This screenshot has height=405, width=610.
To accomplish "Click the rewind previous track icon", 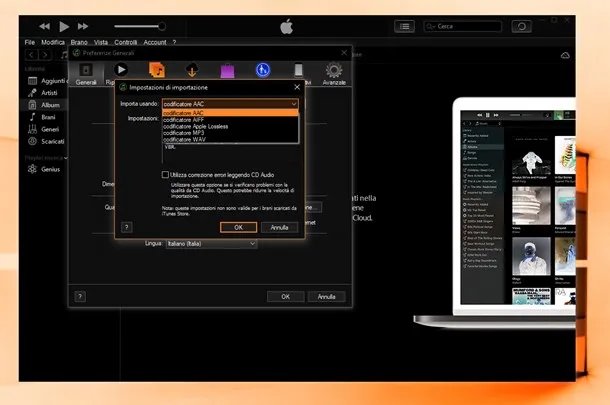I will pos(45,26).
